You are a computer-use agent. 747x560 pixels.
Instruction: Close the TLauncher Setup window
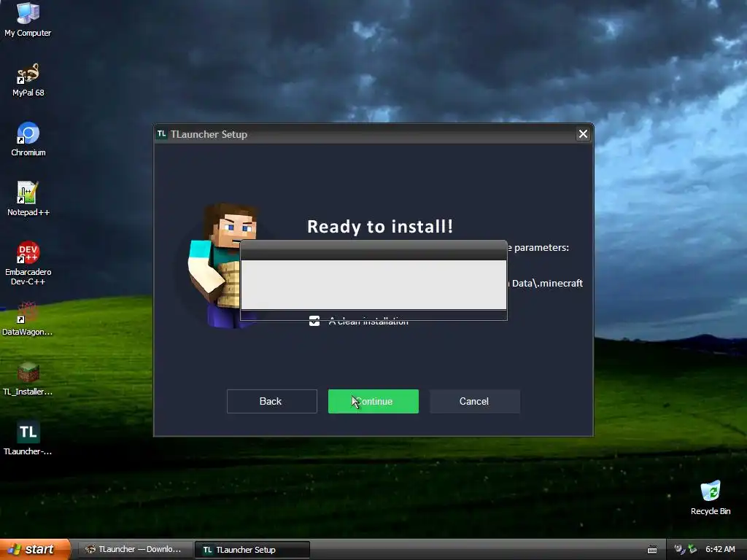point(583,134)
